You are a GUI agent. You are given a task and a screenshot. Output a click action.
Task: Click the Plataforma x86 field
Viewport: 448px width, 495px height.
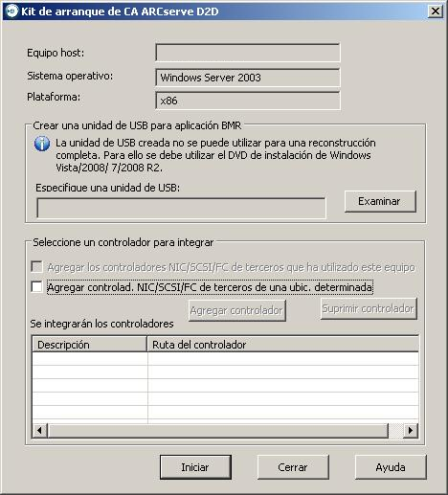(248, 101)
